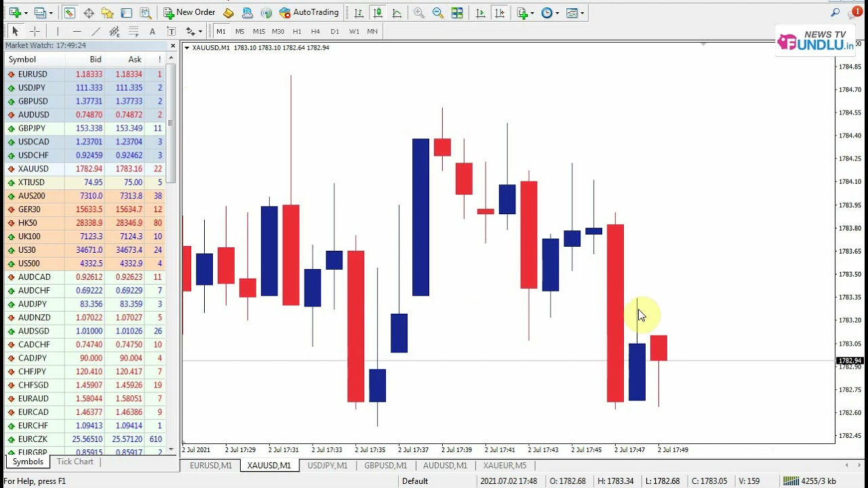Viewport: 868px width, 488px height.
Task: Open the Profiles toolbar icon
Action: coord(40,12)
